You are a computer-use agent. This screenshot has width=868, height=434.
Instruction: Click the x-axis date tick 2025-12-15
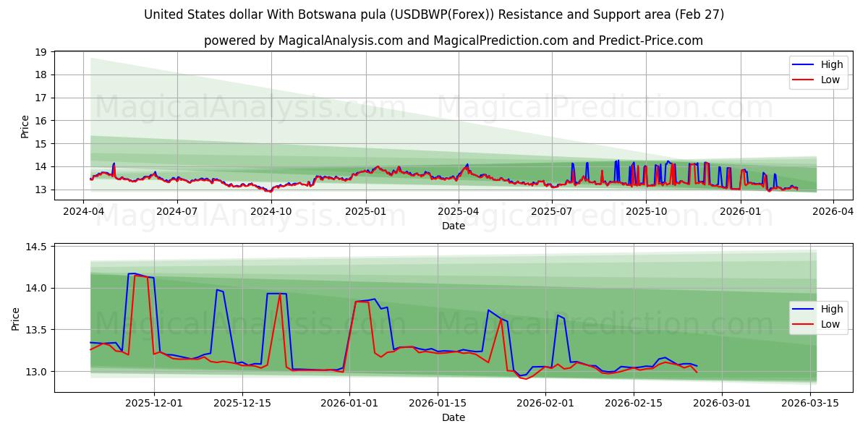pyautogui.click(x=242, y=403)
